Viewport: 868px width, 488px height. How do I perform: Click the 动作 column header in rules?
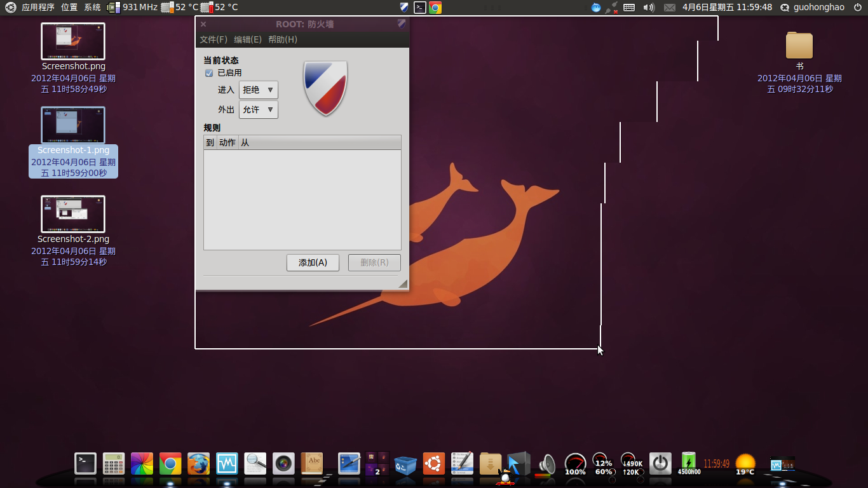coord(227,142)
